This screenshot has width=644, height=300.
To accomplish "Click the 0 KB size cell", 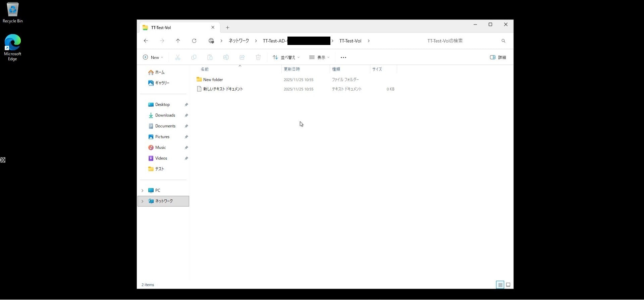I will (390, 89).
